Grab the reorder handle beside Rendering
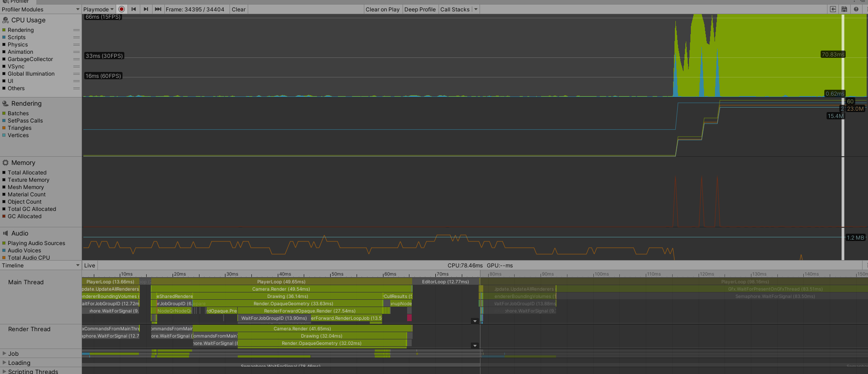This screenshot has width=868, height=374. [x=77, y=30]
